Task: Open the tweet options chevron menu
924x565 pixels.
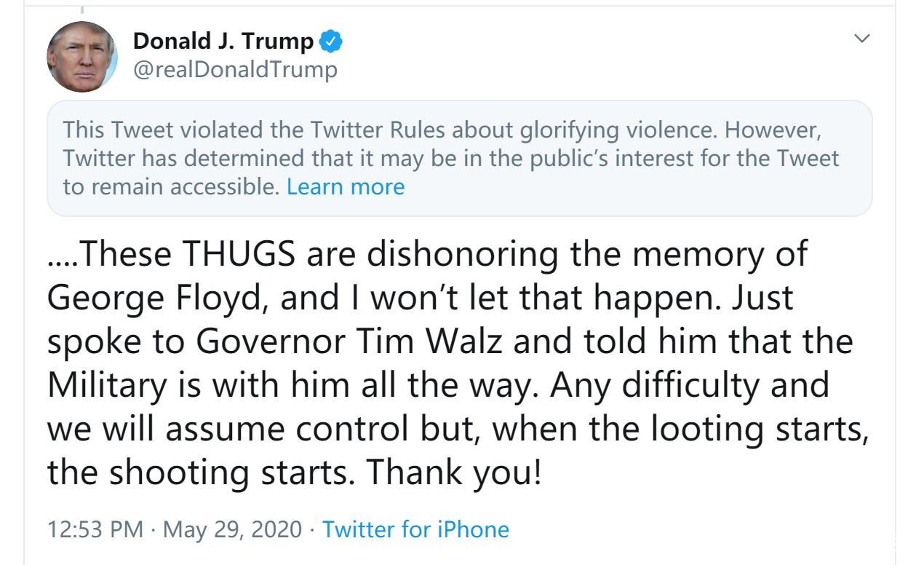Action: click(x=862, y=39)
